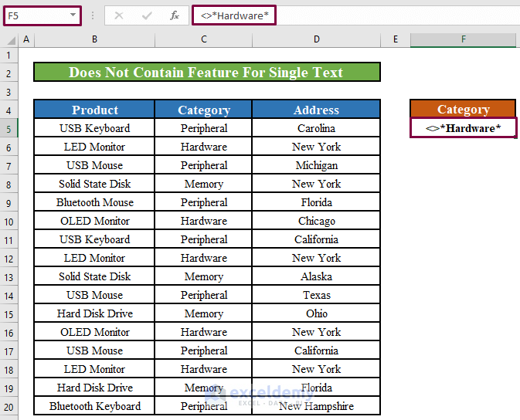The height and width of the screenshot is (420, 520).
Task: Click 'Ohio' address cell
Action: (316, 314)
